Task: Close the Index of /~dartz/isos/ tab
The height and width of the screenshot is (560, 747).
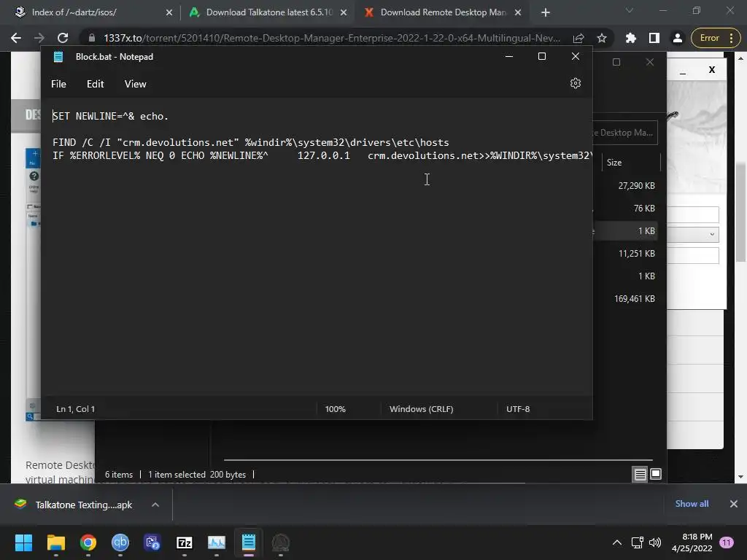Action: pyautogui.click(x=169, y=13)
